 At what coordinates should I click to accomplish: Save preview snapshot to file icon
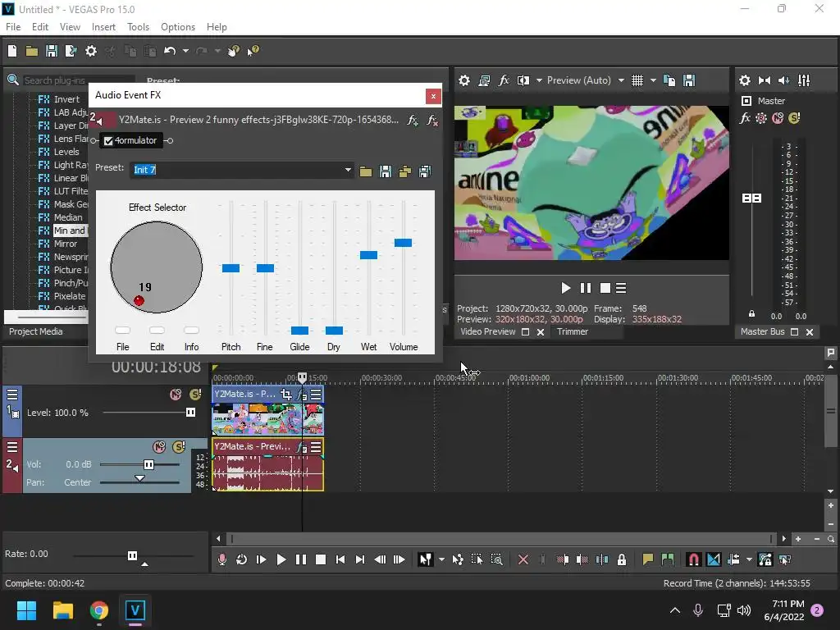pos(689,80)
